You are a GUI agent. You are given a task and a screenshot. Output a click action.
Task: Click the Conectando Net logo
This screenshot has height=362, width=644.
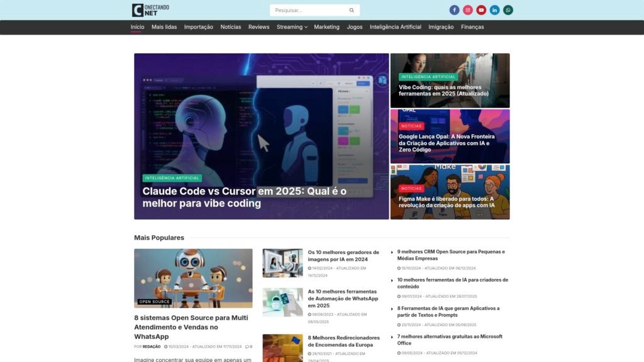pos(150,10)
